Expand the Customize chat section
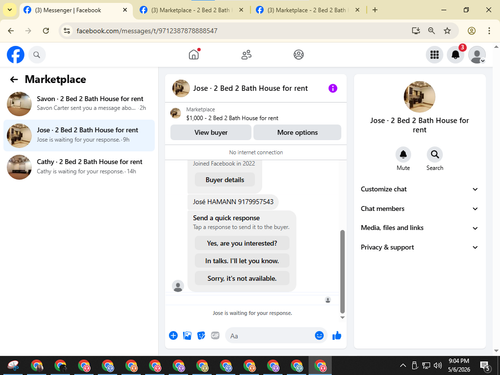 (419, 189)
